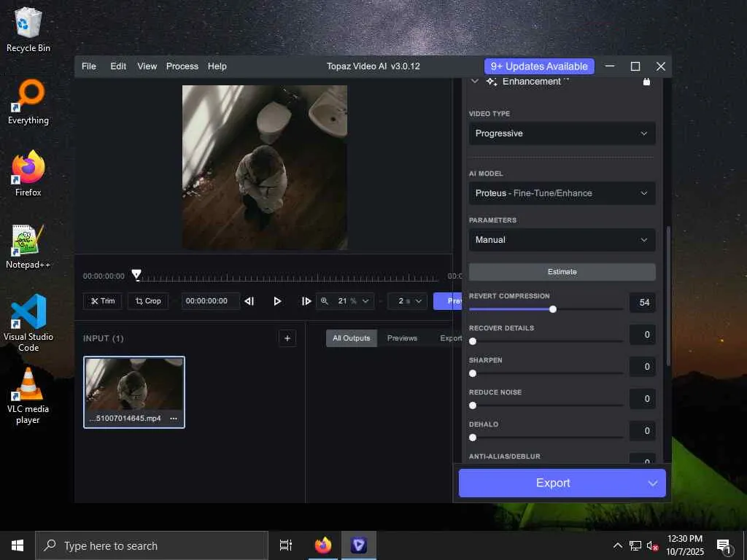Open the File menu

click(88, 66)
